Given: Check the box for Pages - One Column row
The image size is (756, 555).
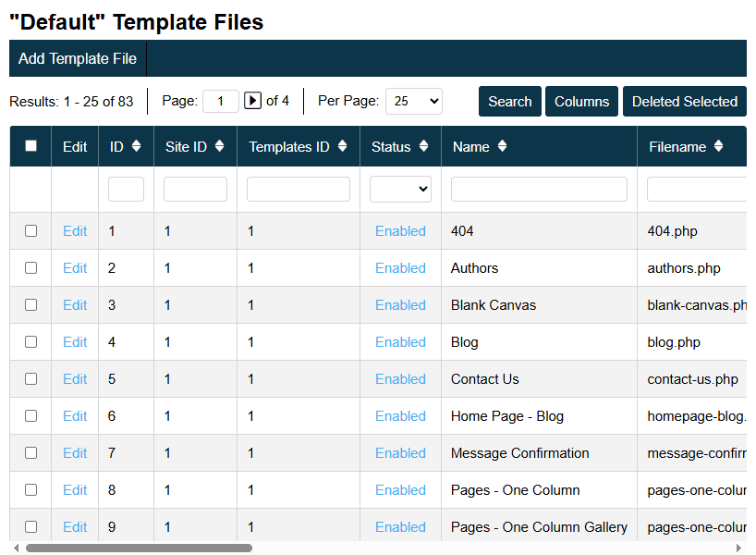Looking at the screenshot, I should click(30, 490).
